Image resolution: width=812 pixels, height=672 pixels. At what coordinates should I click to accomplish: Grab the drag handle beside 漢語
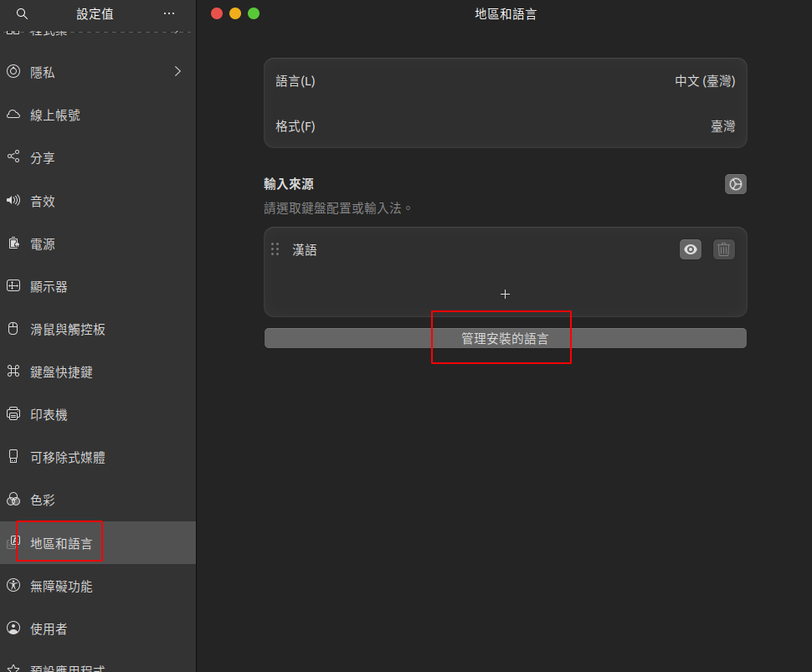pos(275,249)
